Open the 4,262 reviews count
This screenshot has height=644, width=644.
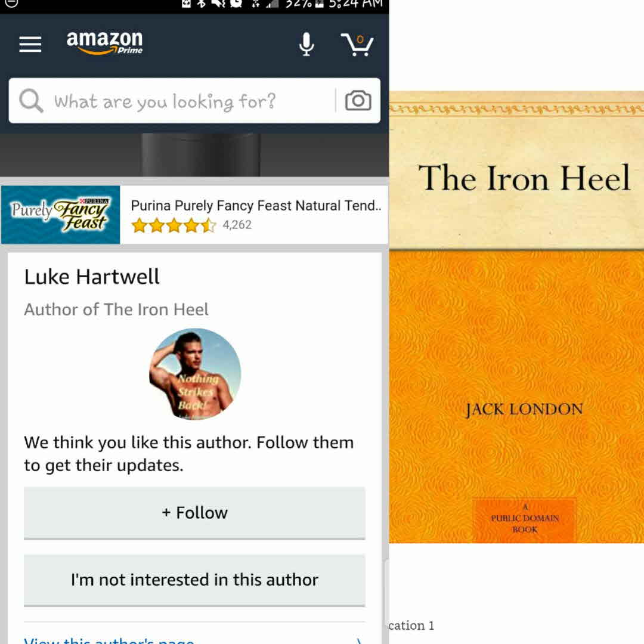(x=237, y=225)
